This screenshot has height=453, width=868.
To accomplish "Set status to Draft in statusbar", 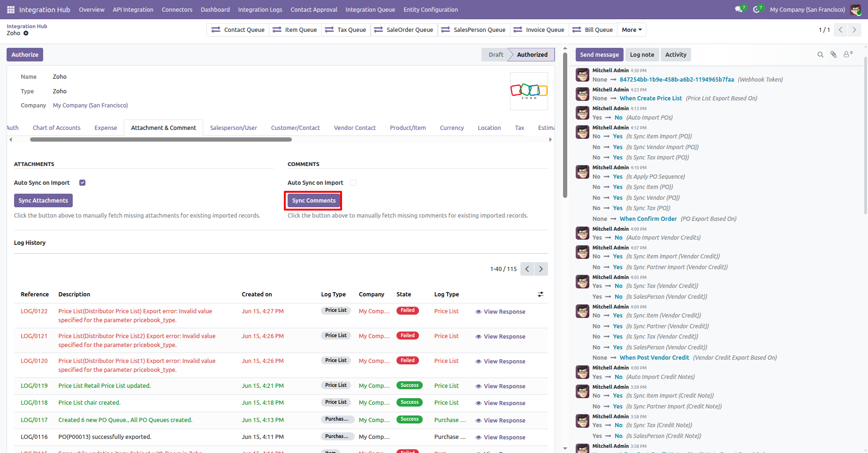I will [x=495, y=55].
